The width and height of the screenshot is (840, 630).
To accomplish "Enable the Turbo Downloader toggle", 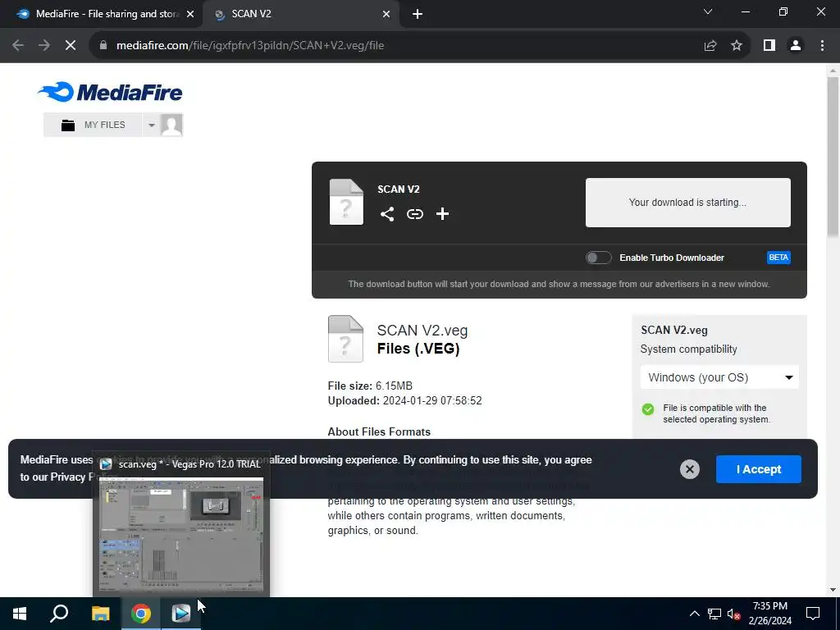I will point(598,258).
